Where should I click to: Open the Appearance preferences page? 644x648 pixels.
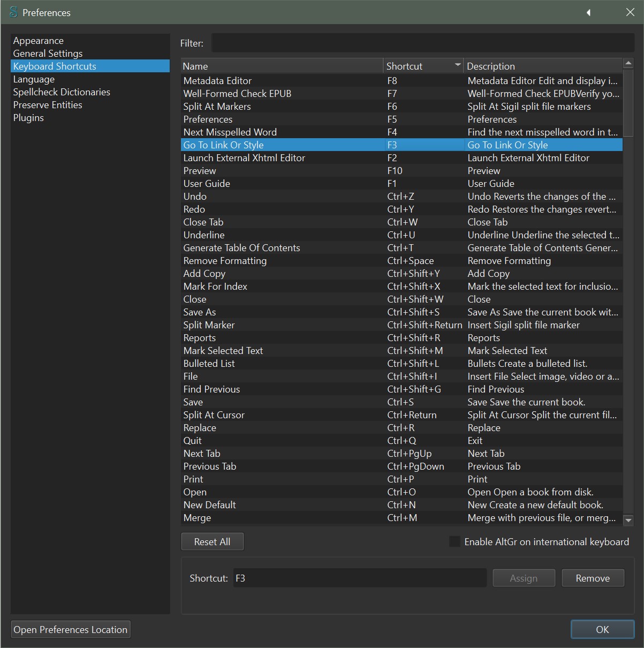[x=39, y=41]
